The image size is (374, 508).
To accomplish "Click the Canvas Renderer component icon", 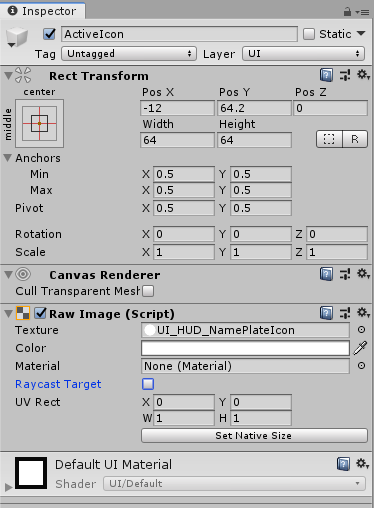I will point(23,274).
